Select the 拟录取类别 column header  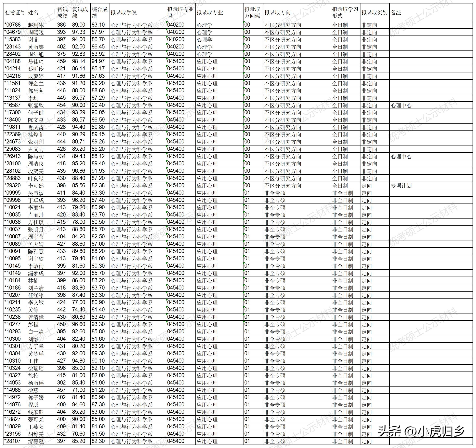click(x=374, y=12)
